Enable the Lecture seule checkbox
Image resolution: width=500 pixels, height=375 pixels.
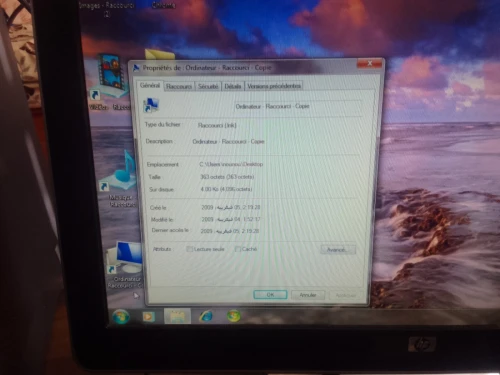pyautogui.click(x=189, y=249)
